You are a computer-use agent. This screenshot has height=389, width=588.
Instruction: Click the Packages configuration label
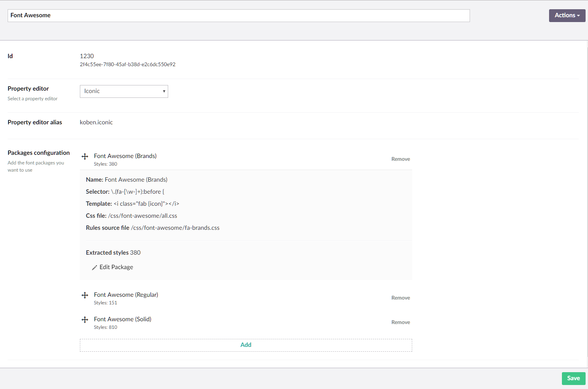[x=39, y=153]
